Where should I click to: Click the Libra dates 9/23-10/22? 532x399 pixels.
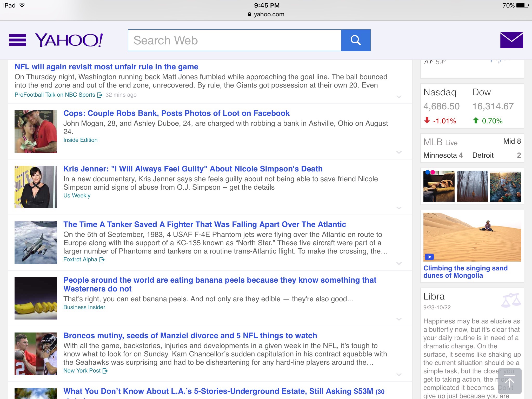tap(437, 308)
